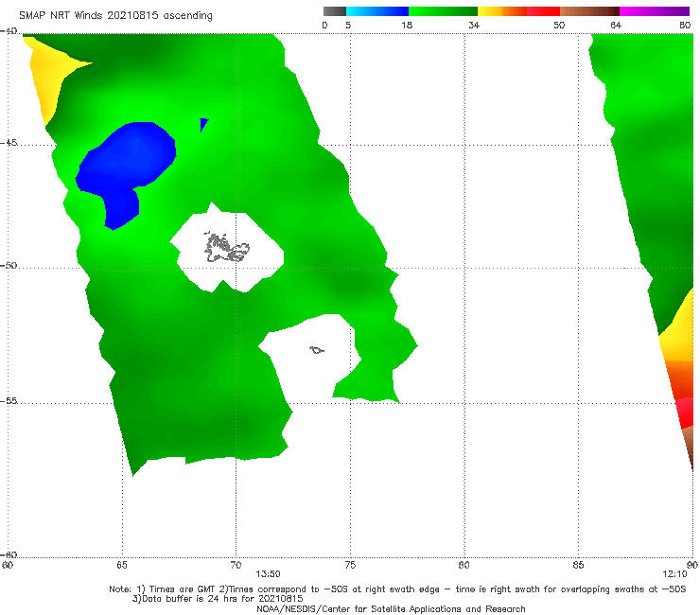Click the large Kerguelen island outline
Screen dimensions: 700x615
pyautogui.click(x=226, y=248)
